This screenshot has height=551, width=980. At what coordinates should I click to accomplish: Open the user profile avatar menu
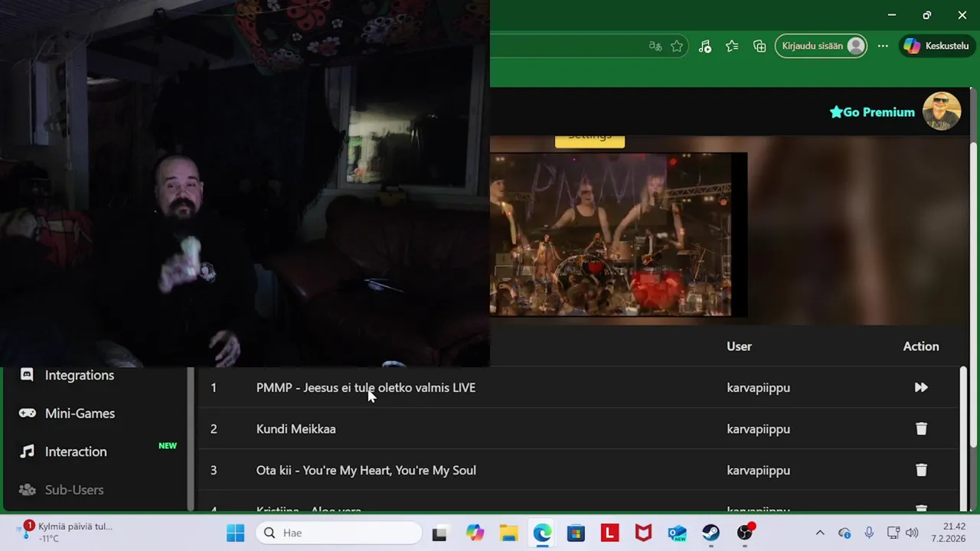coord(942,112)
